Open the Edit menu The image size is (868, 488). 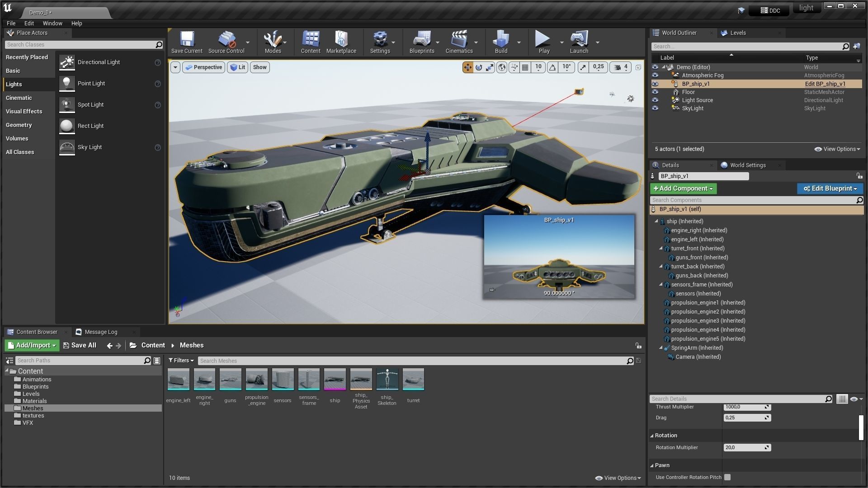point(29,23)
